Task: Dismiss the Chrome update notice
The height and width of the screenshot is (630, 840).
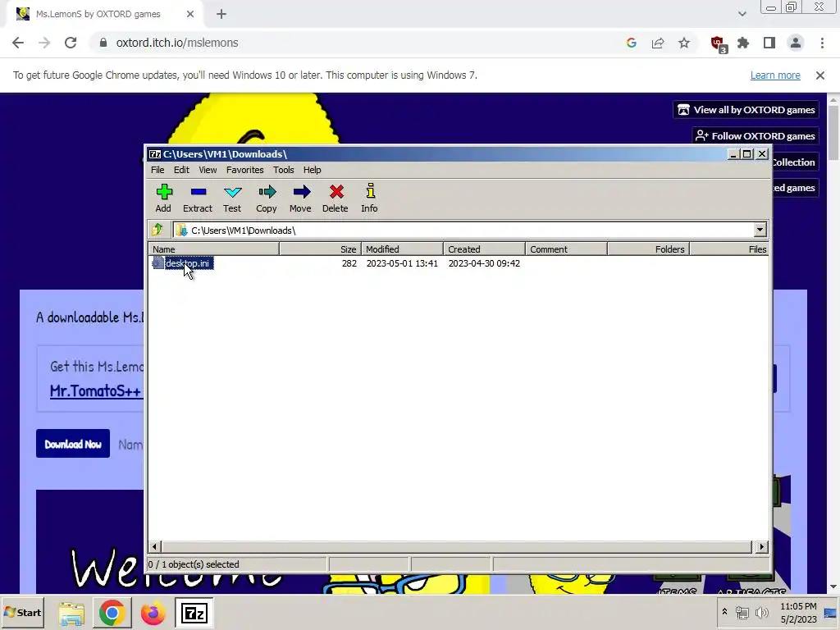Action: click(820, 75)
